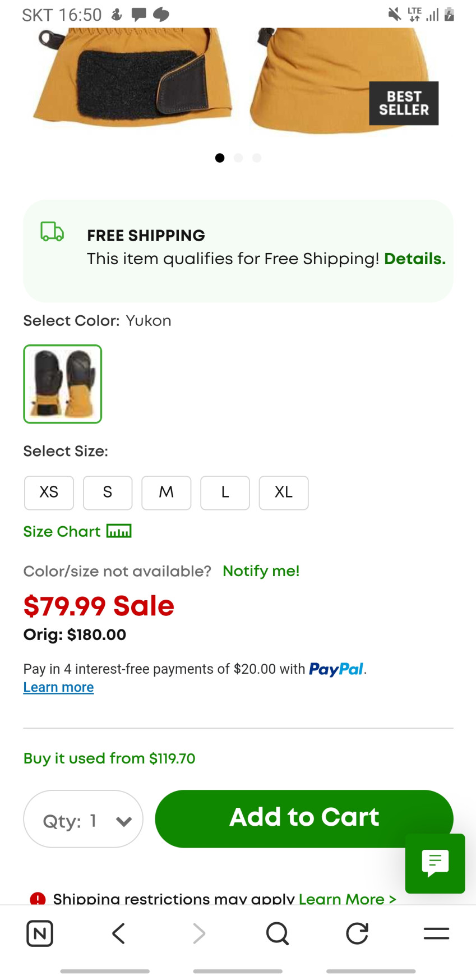Open PayPal Learn more link
The image size is (476, 980).
[58, 687]
